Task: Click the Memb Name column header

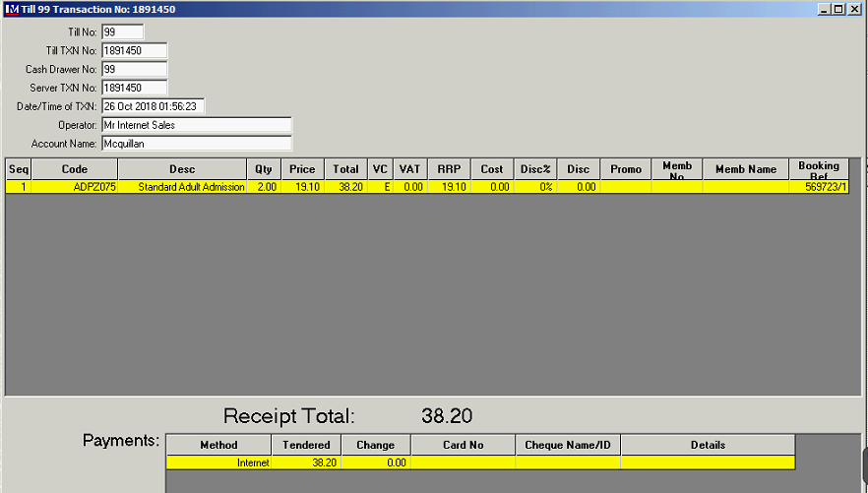Action: [746, 169]
